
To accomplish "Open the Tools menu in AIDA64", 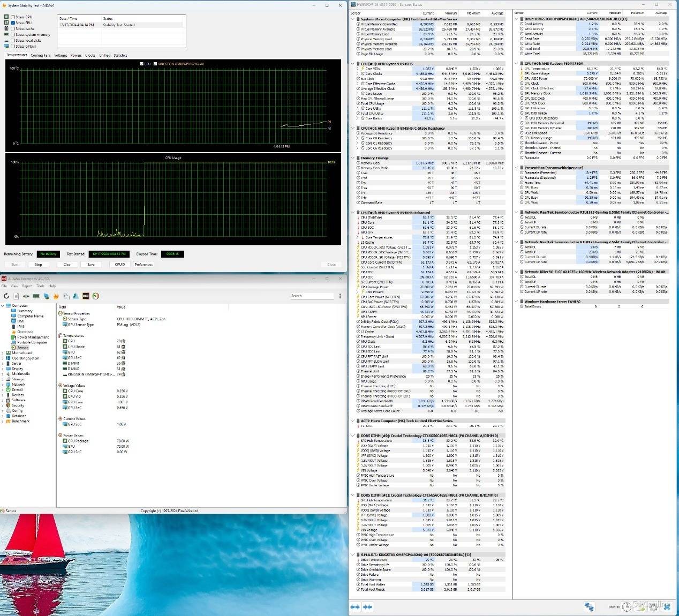I will (41, 286).
